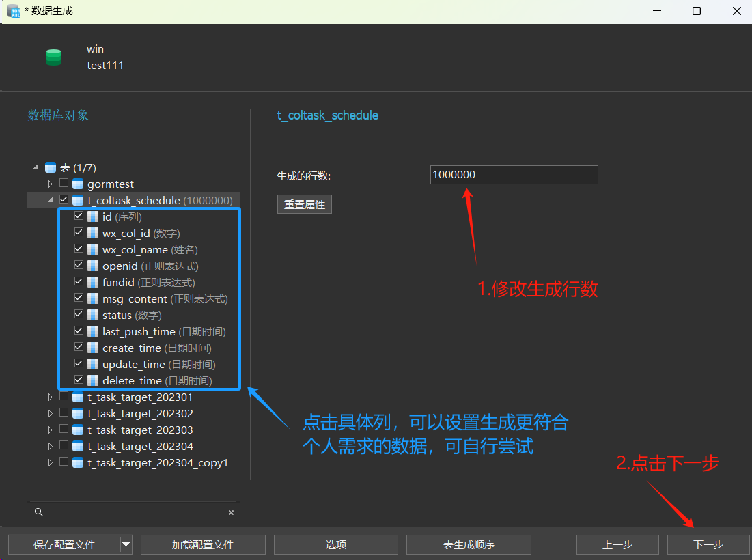Open the 表生成顺序 dialog

(469, 544)
